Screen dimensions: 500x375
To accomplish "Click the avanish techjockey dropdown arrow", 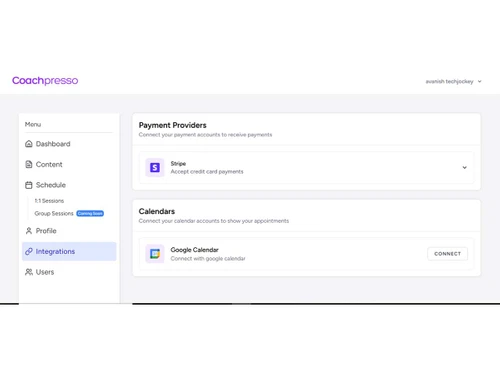I will click(x=479, y=81).
